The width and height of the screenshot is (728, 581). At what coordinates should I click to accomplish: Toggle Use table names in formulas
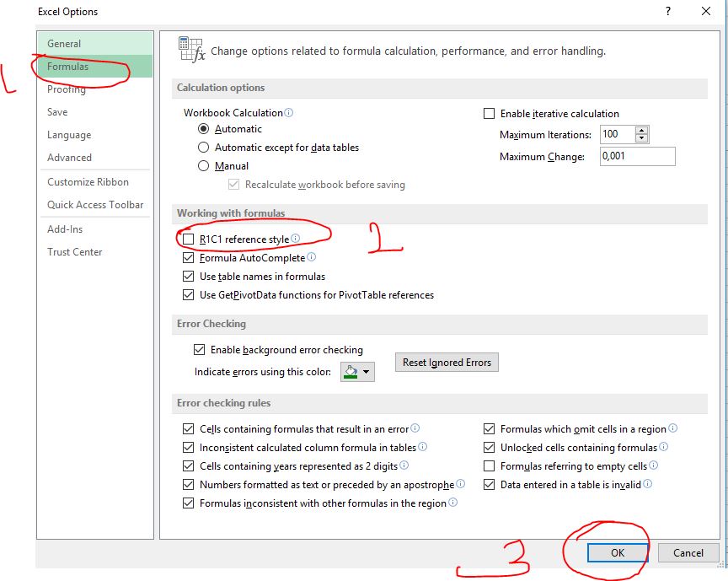click(188, 277)
